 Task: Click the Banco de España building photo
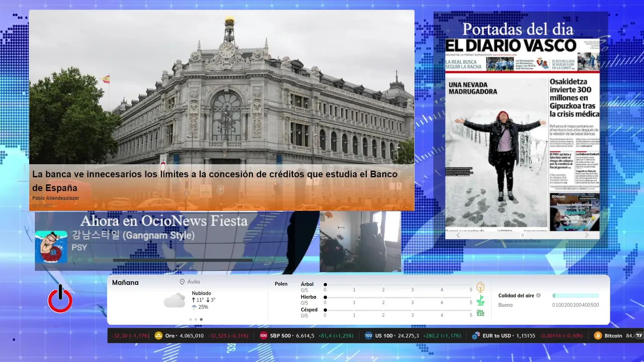(x=221, y=88)
